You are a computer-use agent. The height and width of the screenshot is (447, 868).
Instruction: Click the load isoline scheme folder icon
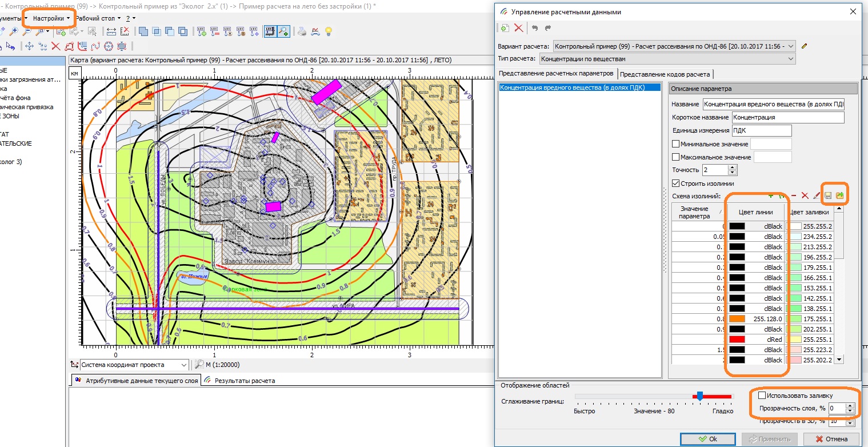point(839,196)
